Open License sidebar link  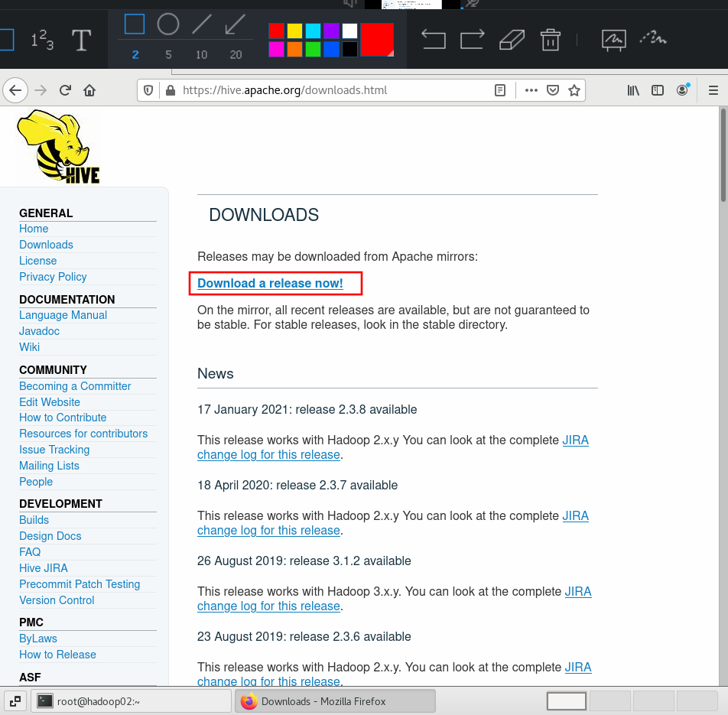point(38,261)
